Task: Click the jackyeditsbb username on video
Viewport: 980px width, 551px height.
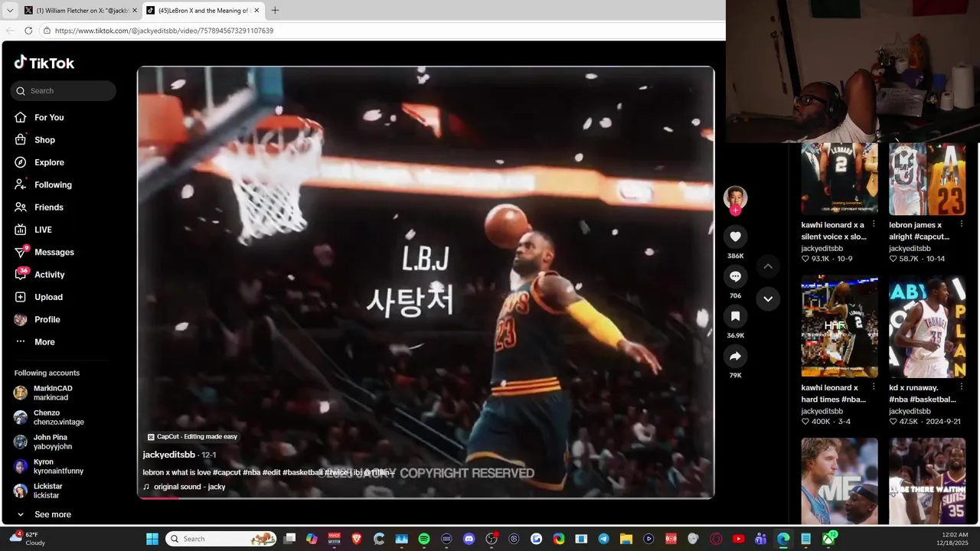Action: [x=168, y=455]
